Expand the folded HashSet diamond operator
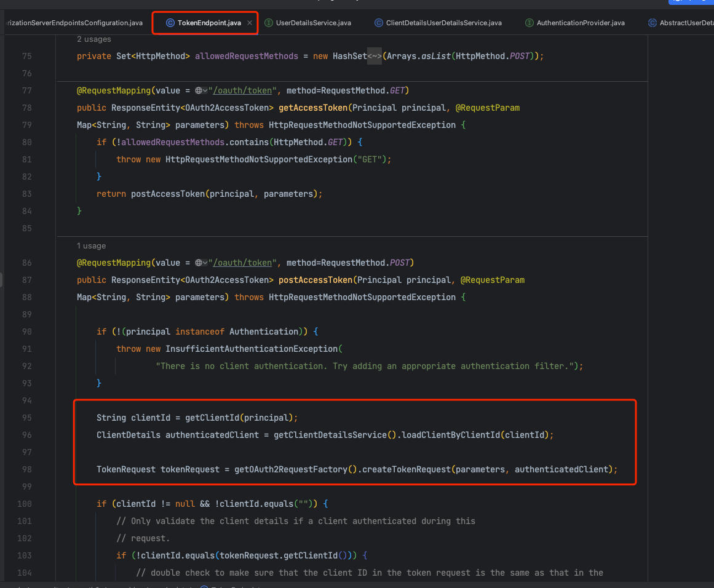This screenshot has height=588, width=714. pyautogui.click(x=375, y=56)
